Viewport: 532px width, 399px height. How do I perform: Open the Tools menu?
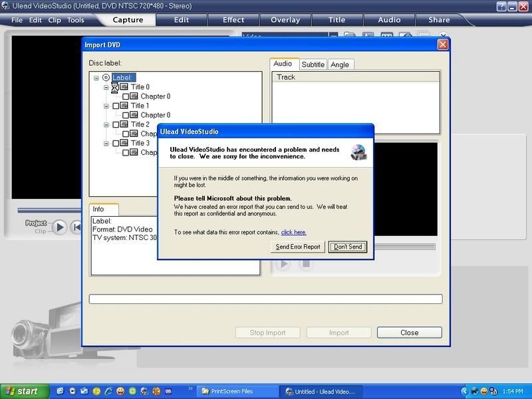coord(76,20)
